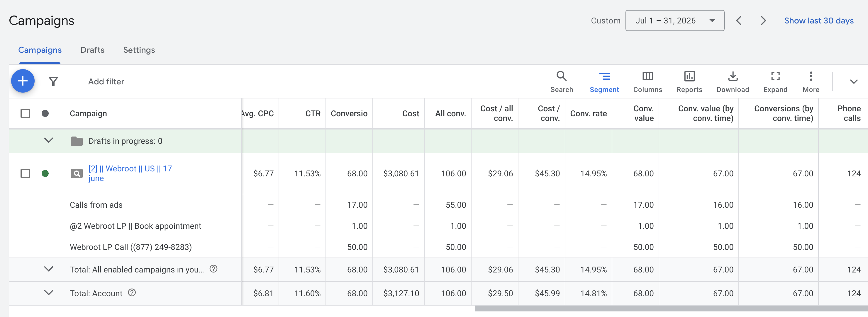The image size is (868, 317).
Task: Sort by Cost column header
Action: tap(411, 113)
